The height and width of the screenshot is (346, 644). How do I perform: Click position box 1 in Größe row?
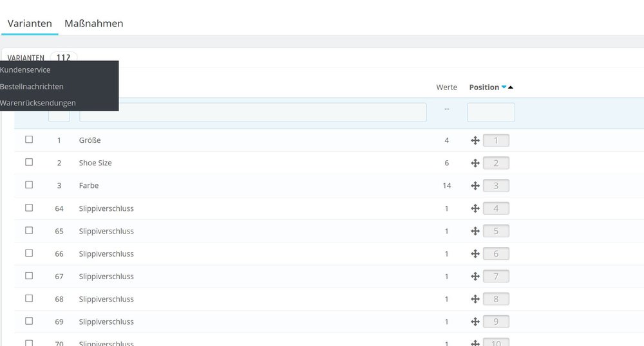(496, 141)
